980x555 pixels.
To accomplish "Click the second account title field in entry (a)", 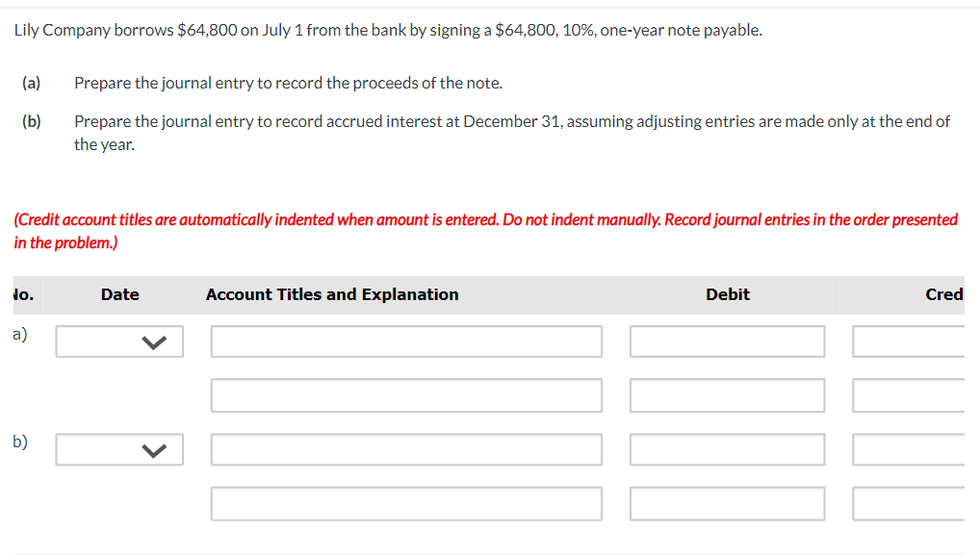I will [406, 395].
